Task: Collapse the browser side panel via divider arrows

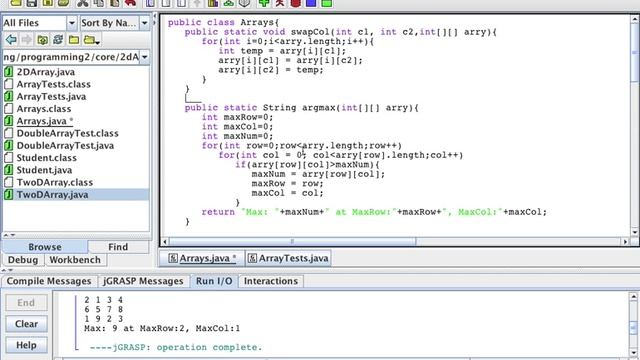Action: click(155, 19)
